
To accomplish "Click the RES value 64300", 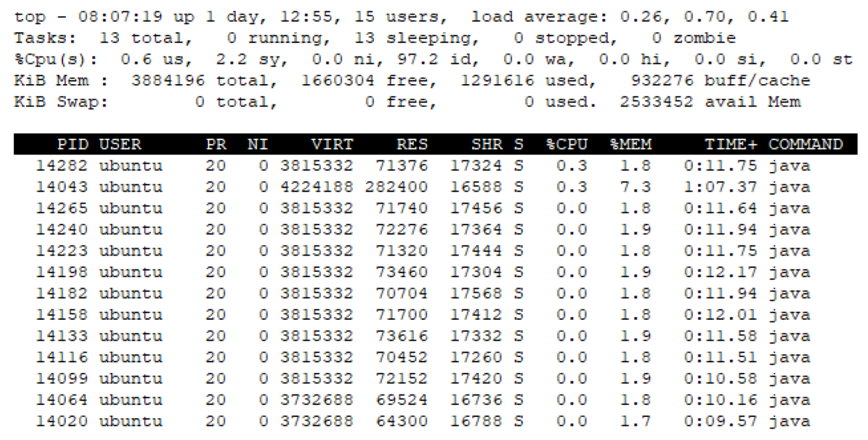I will [x=401, y=421].
